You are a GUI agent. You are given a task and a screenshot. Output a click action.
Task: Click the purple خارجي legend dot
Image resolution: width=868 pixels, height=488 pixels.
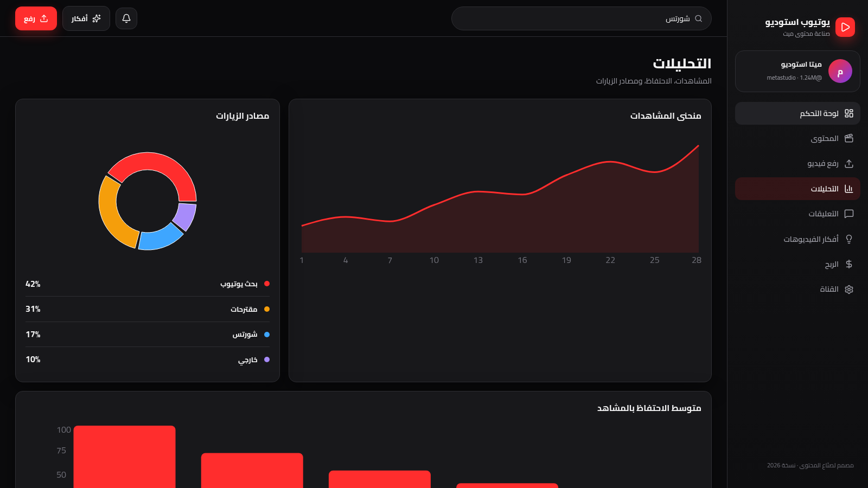(267, 359)
